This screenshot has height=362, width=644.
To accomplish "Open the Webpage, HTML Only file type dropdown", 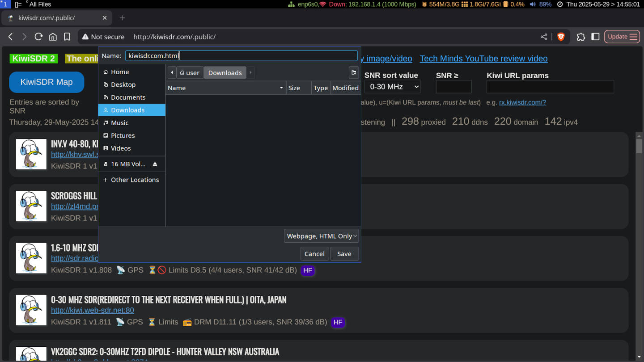I will click(x=322, y=236).
